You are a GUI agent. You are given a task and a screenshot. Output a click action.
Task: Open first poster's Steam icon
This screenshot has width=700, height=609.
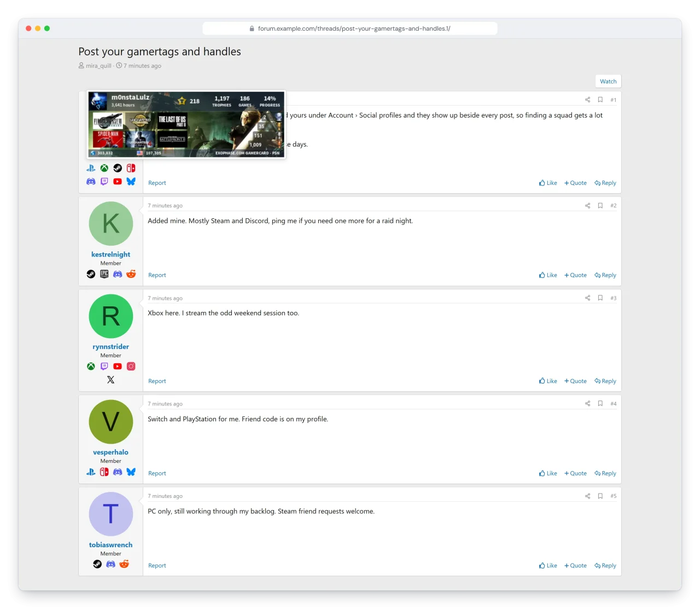click(118, 168)
